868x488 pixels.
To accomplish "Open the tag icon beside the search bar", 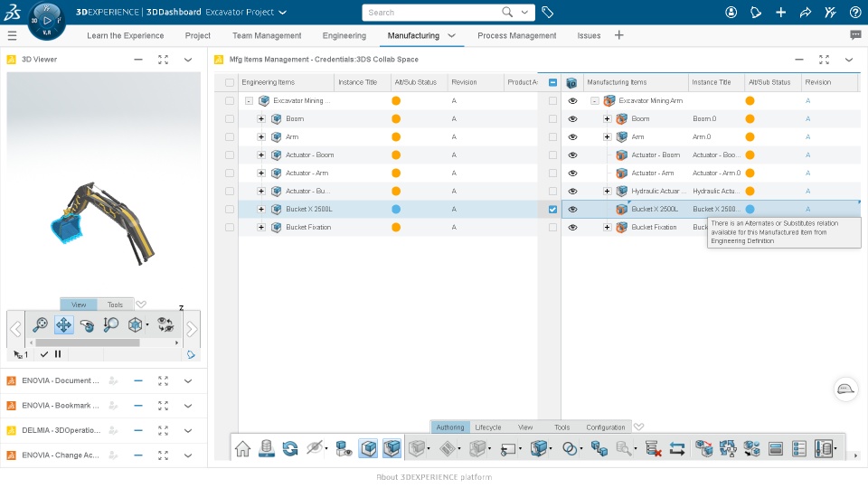I will tap(548, 12).
